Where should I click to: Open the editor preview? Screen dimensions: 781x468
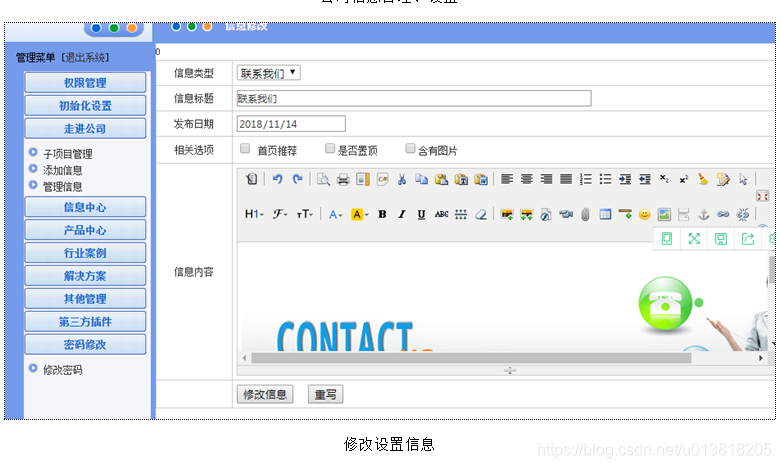coord(323,179)
